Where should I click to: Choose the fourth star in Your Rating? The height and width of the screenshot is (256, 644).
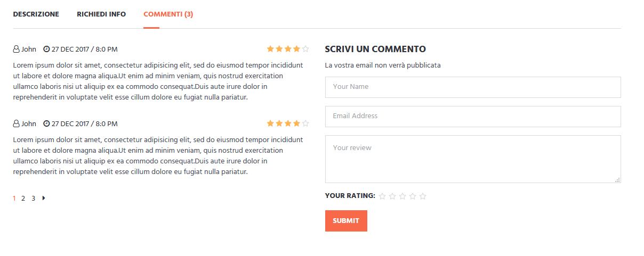pos(413,196)
